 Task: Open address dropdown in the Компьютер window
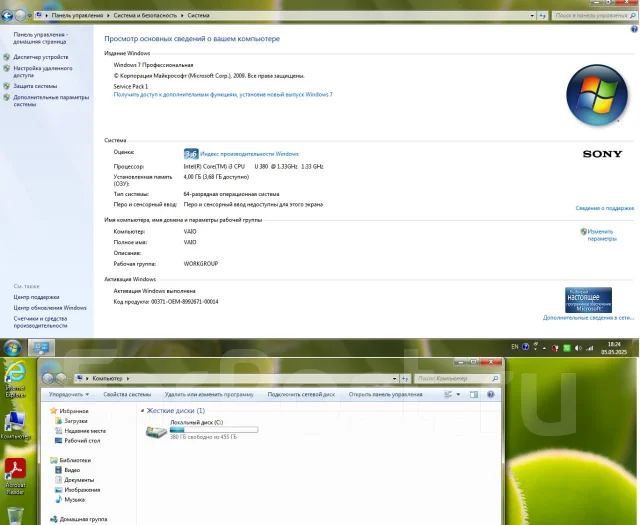394,379
